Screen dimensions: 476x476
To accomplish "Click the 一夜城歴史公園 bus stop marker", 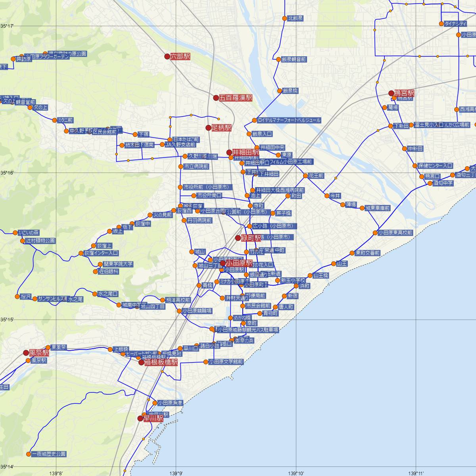I will coord(29,454).
